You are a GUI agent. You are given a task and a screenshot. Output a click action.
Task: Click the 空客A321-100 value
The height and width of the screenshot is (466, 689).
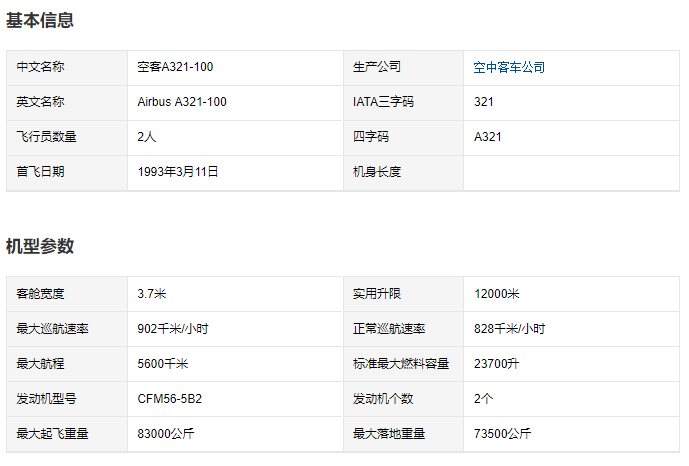(175, 67)
